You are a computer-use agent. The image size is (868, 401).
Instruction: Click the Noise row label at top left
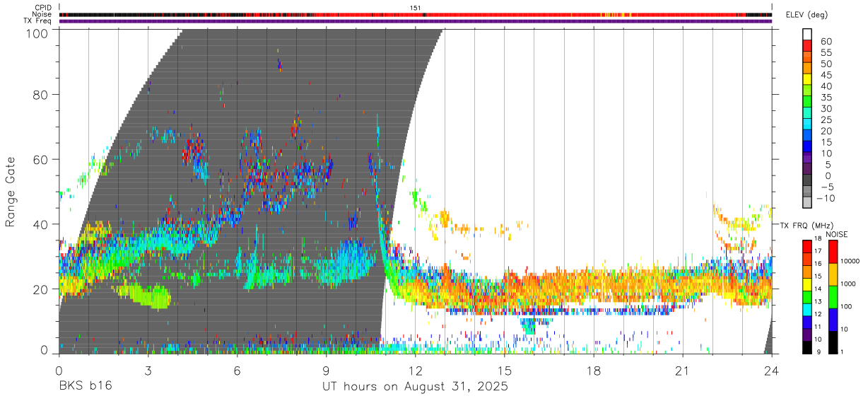tap(43, 14)
